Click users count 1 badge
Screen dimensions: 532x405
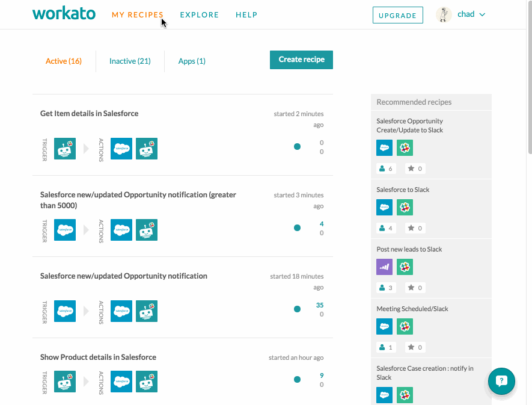(x=386, y=347)
